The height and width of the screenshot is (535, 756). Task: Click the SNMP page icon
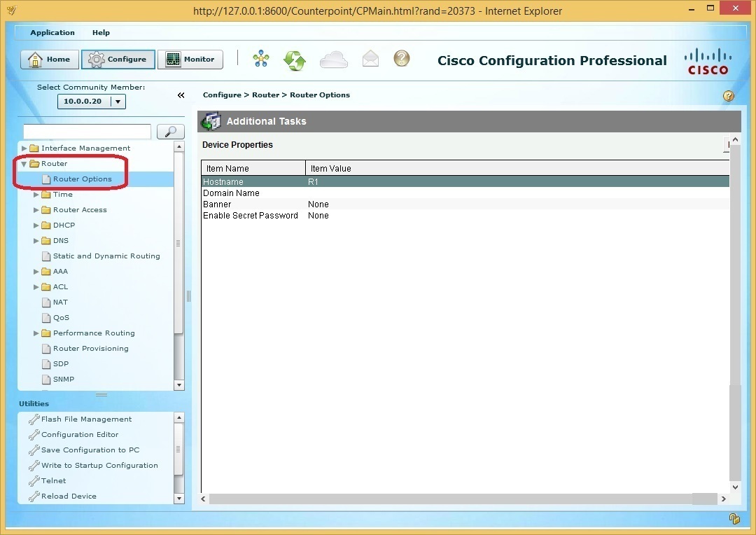click(46, 380)
